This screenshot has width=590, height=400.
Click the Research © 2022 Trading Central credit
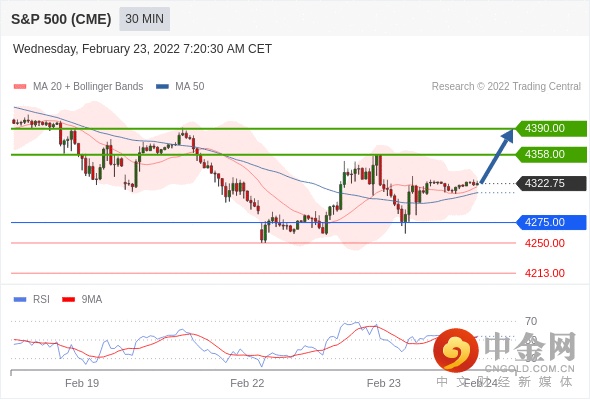coord(506,87)
